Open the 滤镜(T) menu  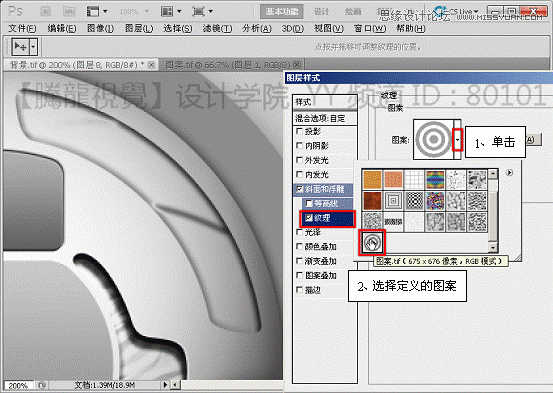[x=217, y=28]
